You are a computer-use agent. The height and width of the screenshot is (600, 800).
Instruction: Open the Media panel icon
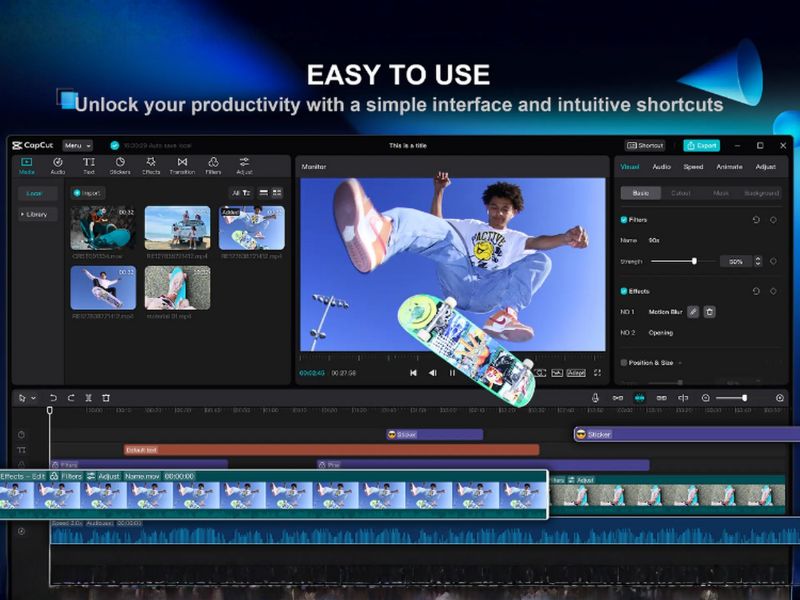[x=27, y=162]
